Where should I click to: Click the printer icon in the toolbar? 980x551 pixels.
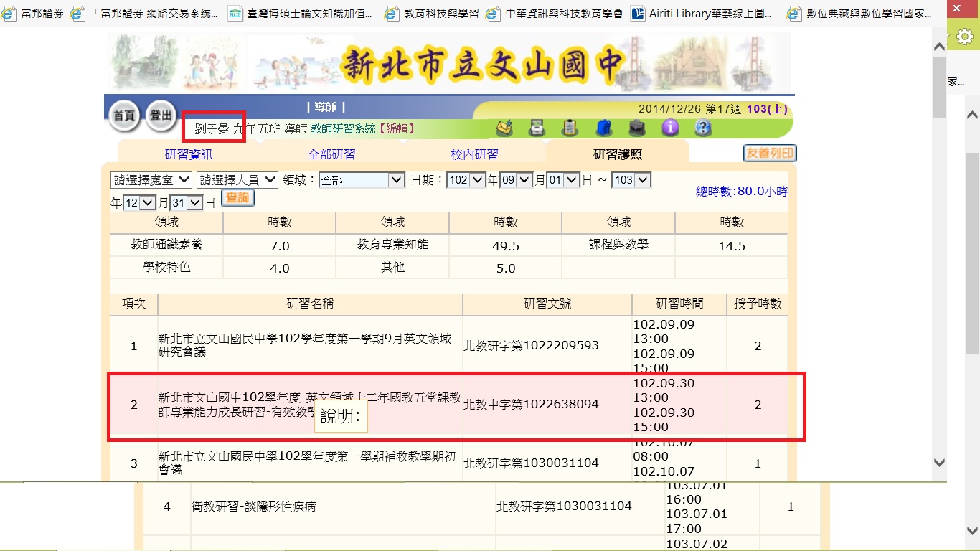537,128
